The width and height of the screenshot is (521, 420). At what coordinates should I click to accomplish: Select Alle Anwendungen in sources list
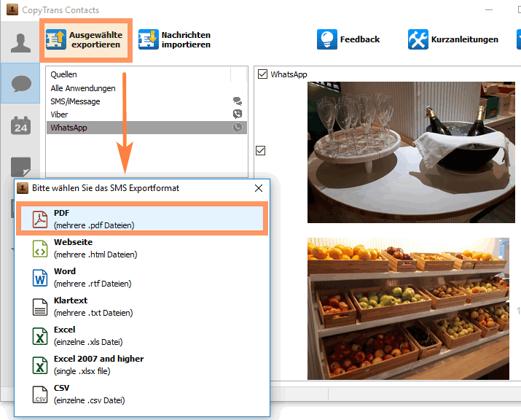click(x=146, y=88)
